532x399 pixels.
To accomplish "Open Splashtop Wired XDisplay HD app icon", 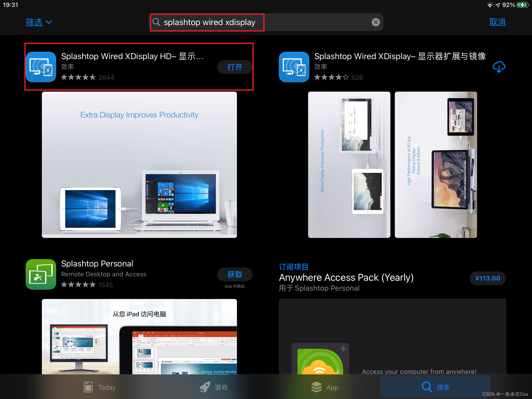I will [41, 67].
